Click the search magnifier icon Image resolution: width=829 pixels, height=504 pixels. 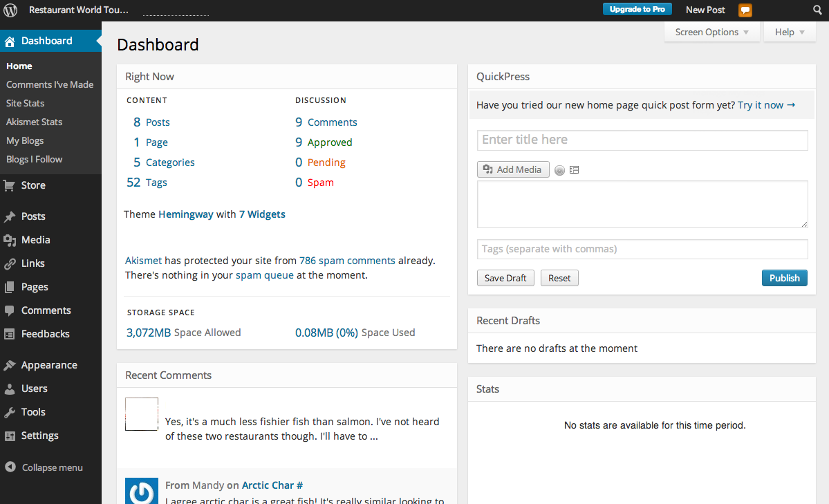[817, 10]
